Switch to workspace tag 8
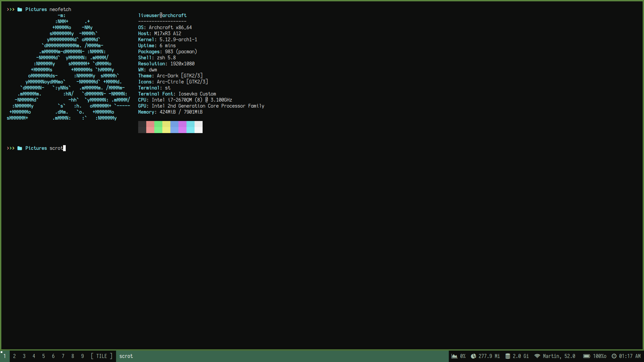Viewport: 644px width, 362px height. coord(73,356)
